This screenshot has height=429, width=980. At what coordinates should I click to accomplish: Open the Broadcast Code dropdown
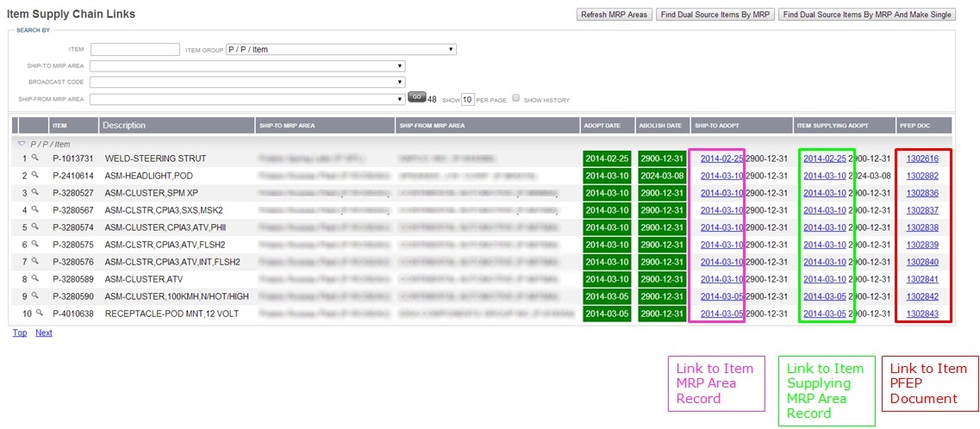click(247, 82)
